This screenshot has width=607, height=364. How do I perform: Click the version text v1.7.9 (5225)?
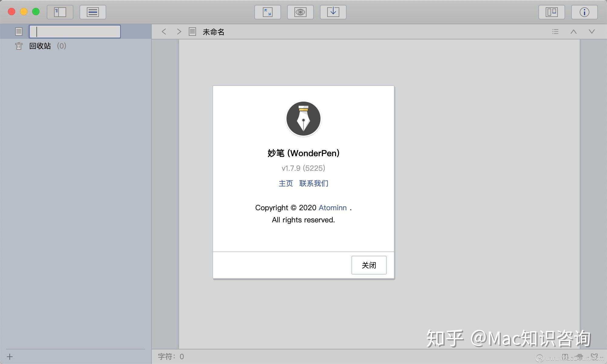click(x=303, y=168)
